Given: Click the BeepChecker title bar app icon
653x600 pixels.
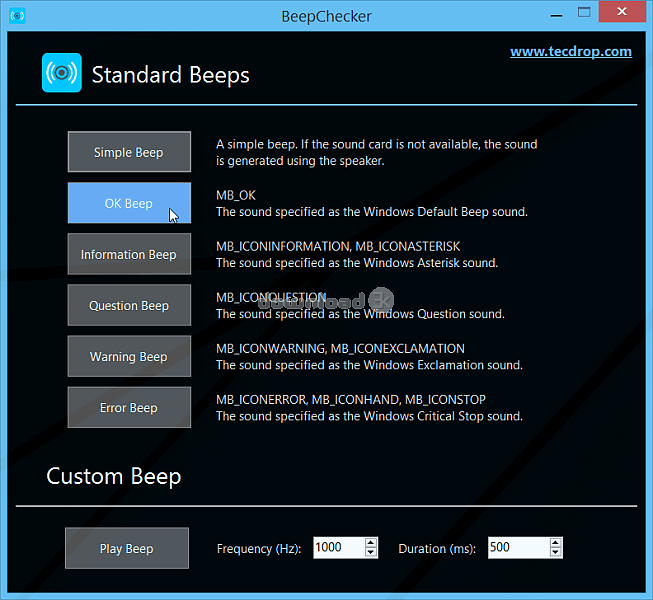Looking at the screenshot, I should click(x=16, y=15).
